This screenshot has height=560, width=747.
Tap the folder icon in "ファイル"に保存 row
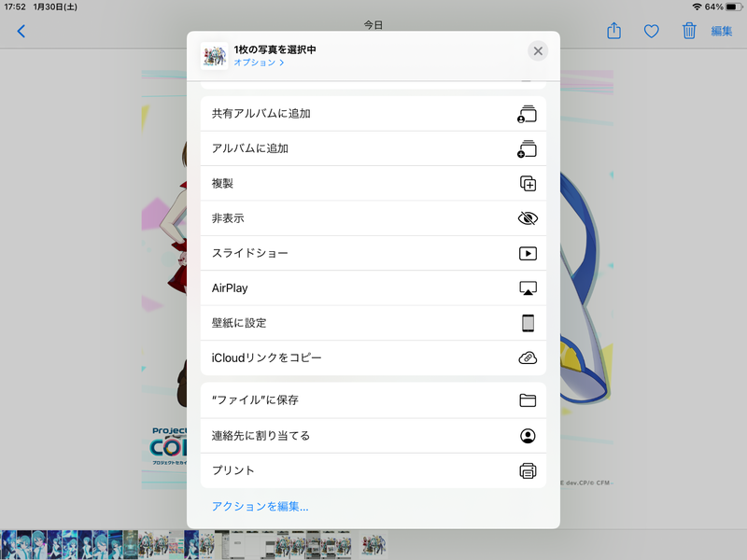click(x=528, y=400)
